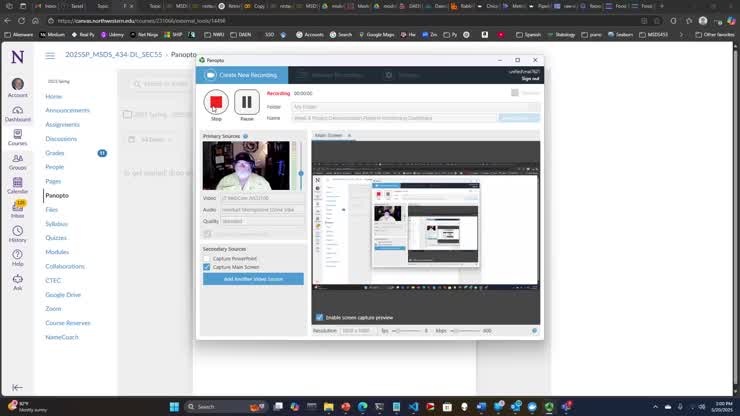Switch to the Manage Recordings tab
Image resolution: width=740 pixels, height=416 pixels.
point(331,75)
